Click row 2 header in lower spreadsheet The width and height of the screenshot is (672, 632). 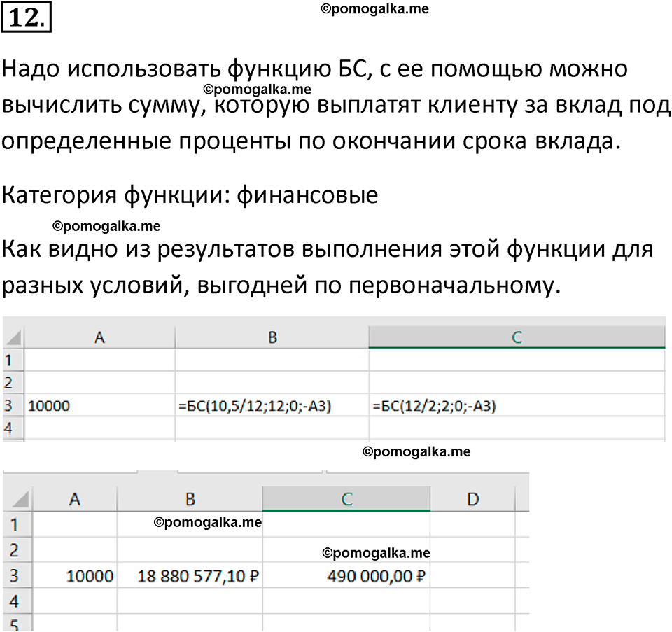[x=18, y=549]
